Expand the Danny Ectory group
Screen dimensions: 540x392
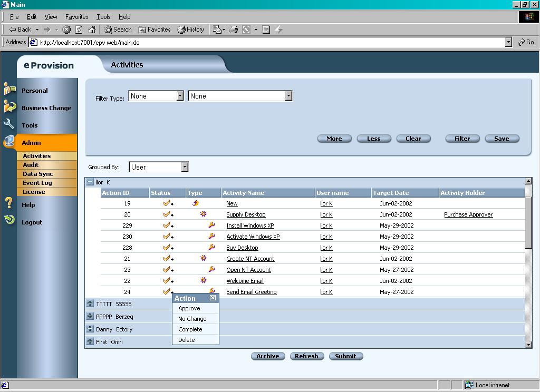point(90,329)
